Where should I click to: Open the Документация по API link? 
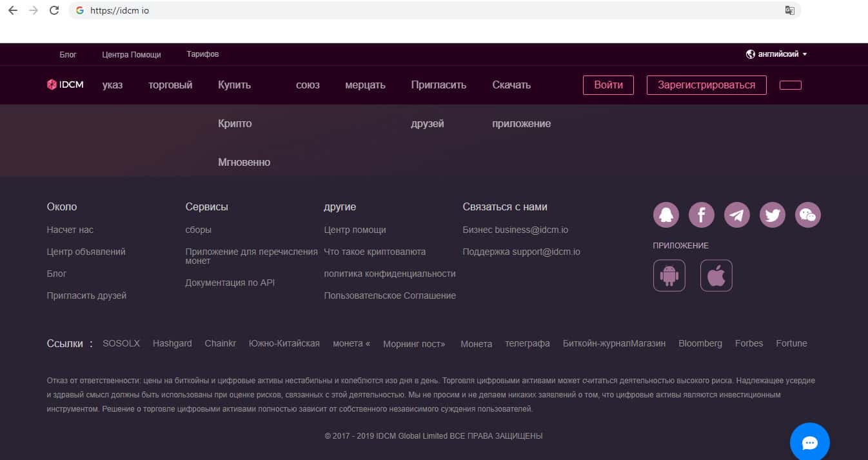coord(230,283)
